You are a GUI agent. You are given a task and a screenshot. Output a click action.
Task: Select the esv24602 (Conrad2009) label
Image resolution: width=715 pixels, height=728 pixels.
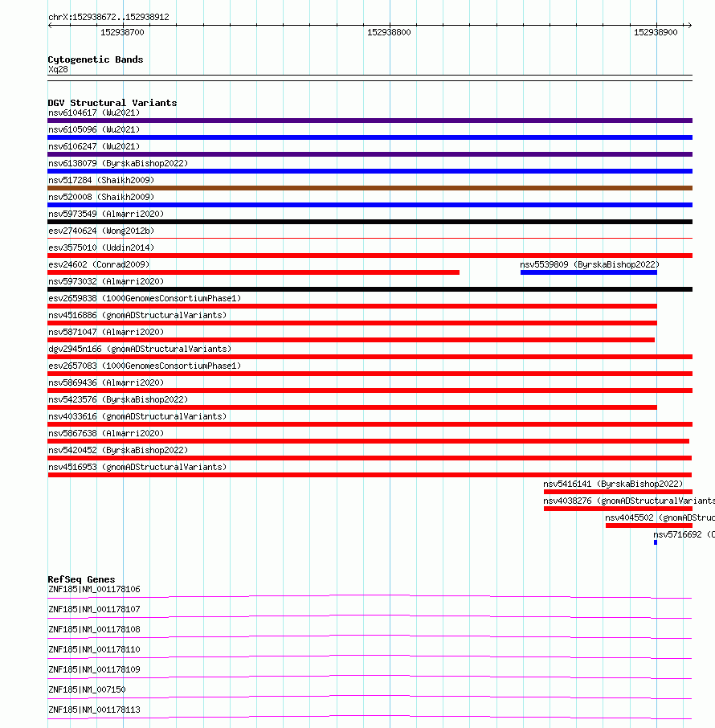tap(99, 264)
